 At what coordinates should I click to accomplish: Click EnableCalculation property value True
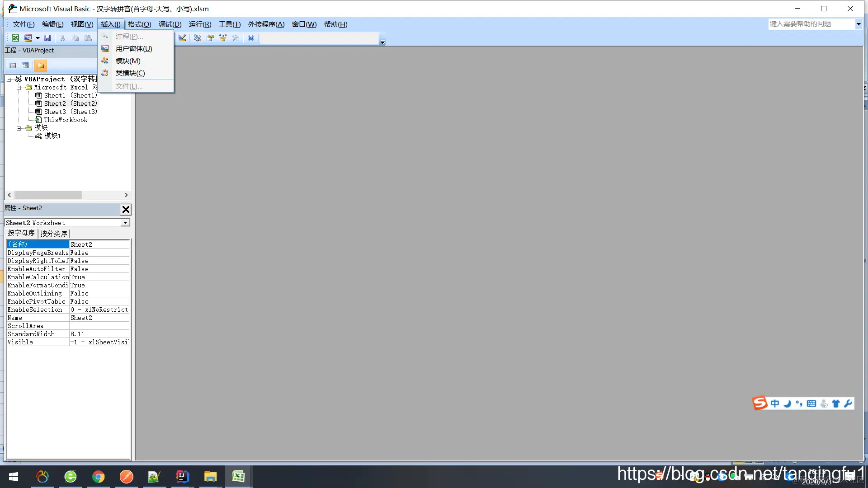coord(99,277)
